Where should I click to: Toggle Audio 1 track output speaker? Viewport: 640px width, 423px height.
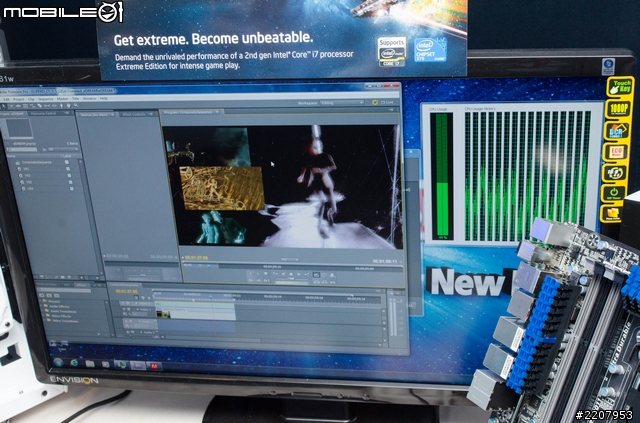pos(127,321)
